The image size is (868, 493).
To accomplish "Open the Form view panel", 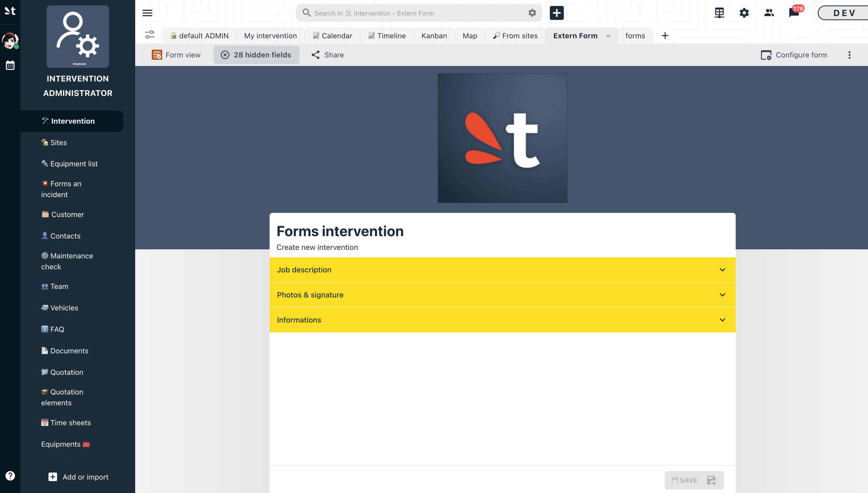I will click(x=176, y=55).
